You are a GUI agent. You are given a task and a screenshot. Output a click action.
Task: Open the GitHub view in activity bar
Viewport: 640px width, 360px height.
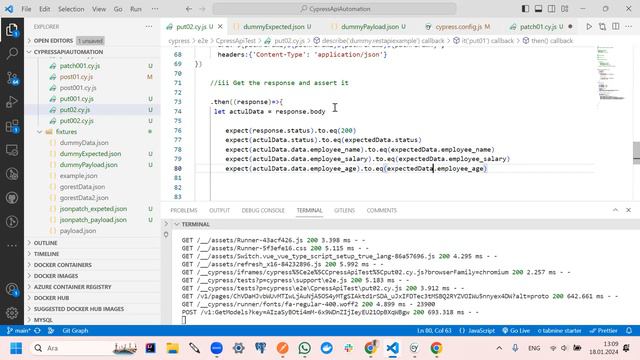12,198
